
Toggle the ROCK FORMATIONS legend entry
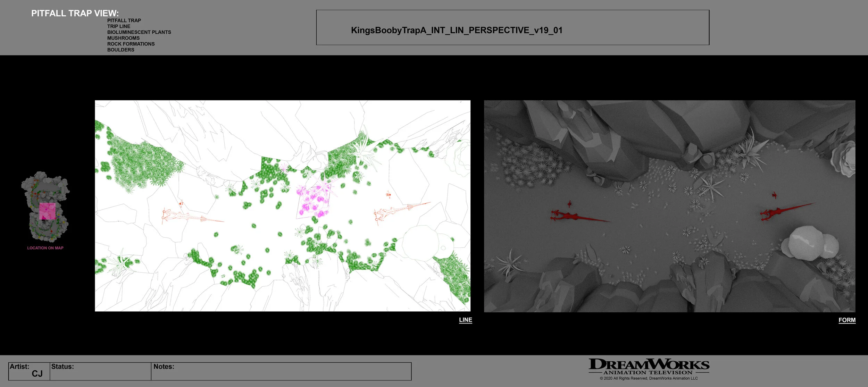(131, 44)
